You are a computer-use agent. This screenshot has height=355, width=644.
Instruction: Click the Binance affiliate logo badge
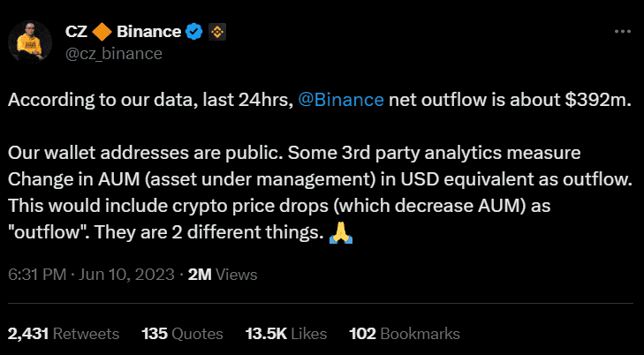216,33
